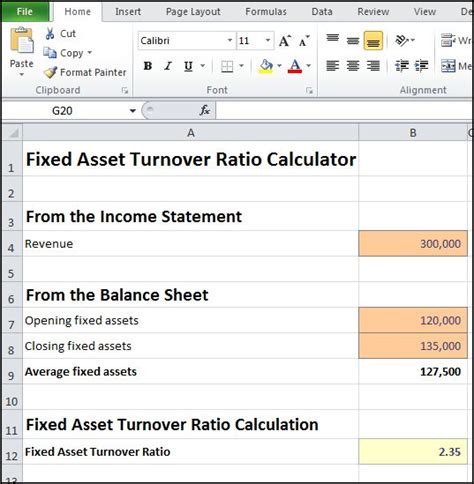The image size is (474, 484).
Task: Open the Page Layout tab
Action: tap(193, 12)
